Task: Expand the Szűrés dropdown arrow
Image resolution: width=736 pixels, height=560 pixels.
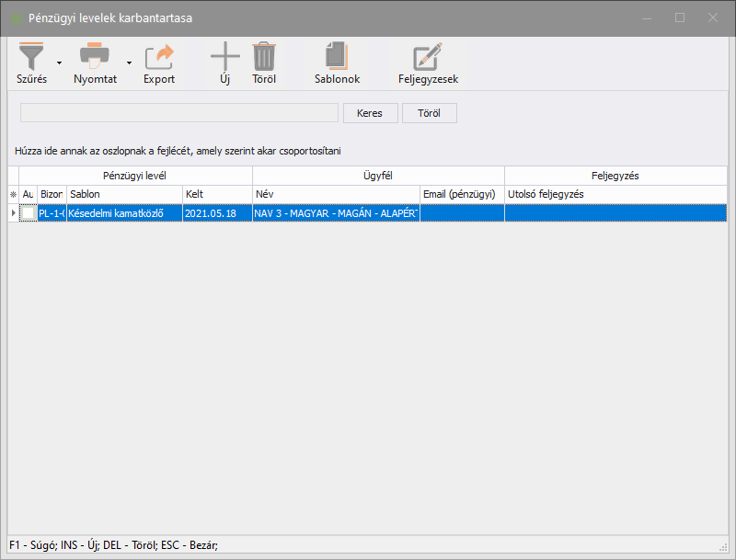Action: point(60,63)
